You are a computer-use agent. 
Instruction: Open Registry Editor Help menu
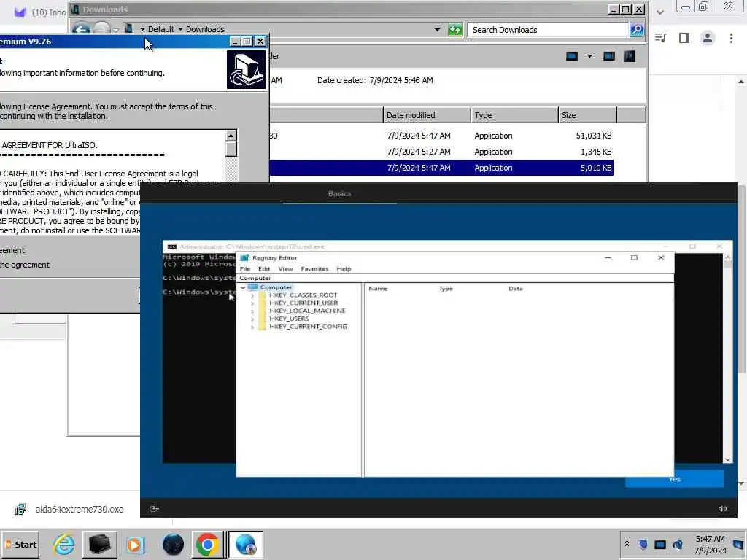[x=344, y=269]
